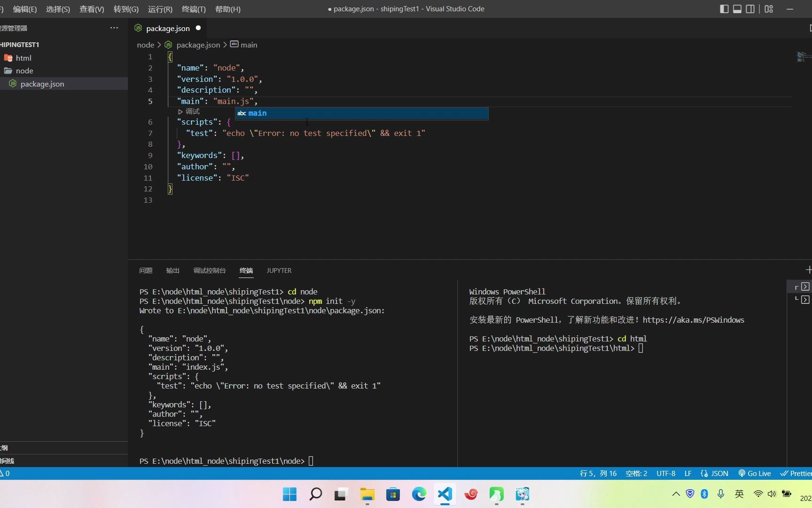Select the 终端 panel tab

pyautogui.click(x=246, y=270)
